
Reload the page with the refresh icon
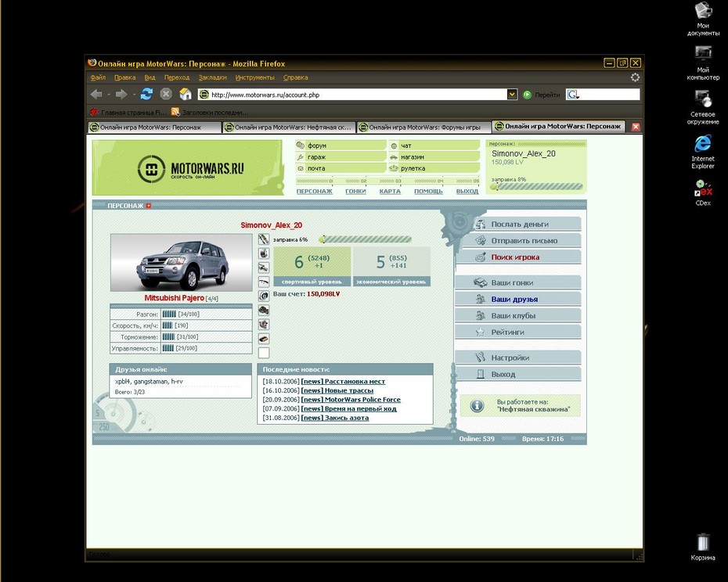(x=146, y=94)
